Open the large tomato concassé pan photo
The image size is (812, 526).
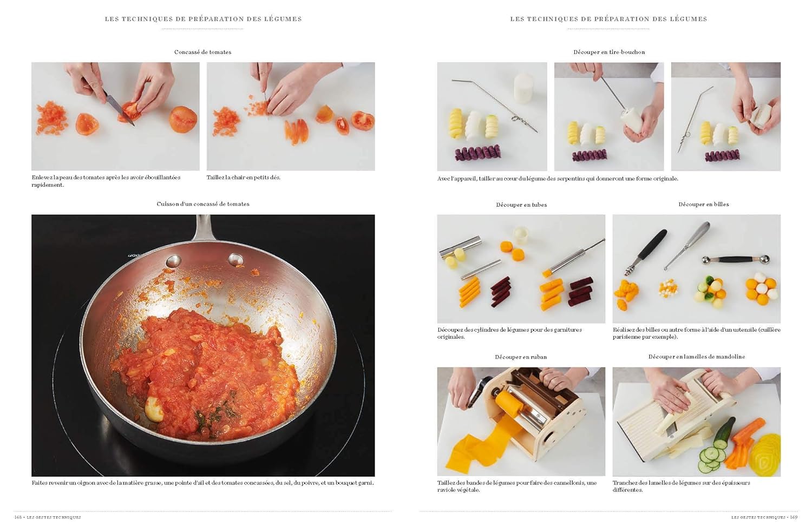(203, 345)
